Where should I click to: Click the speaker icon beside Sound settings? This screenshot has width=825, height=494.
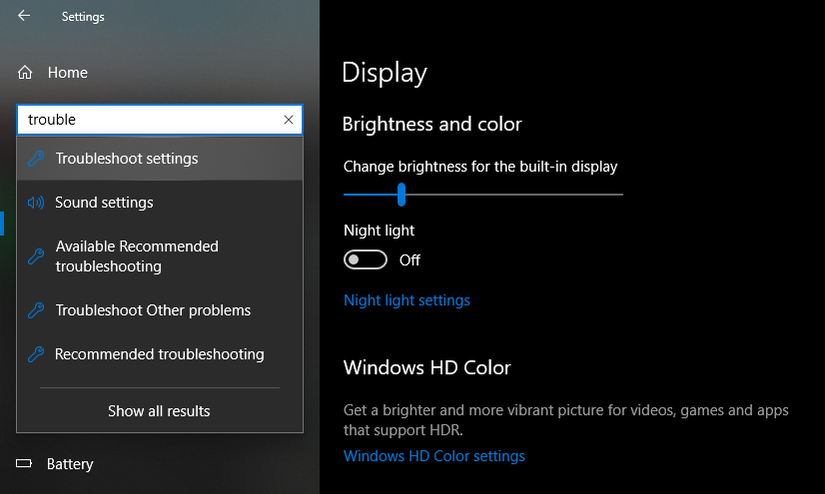click(36, 203)
